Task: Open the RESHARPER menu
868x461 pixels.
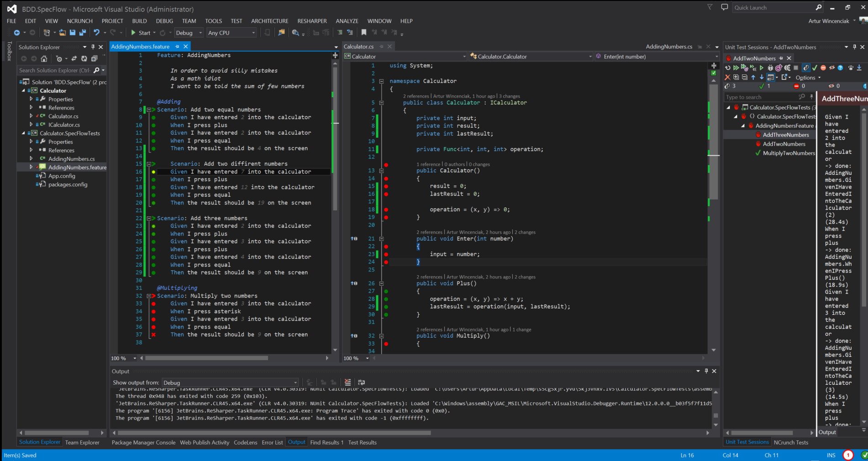Action: [312, 21]
